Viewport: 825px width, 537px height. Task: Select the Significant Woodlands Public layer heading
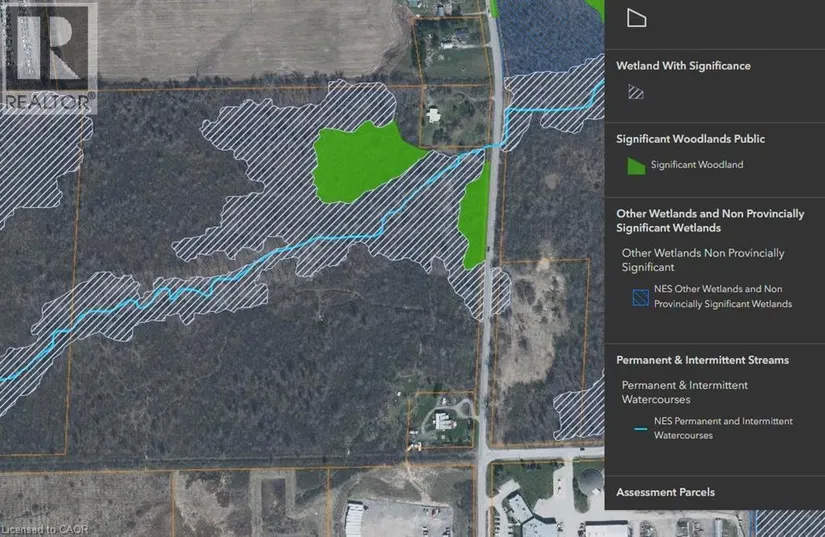(690, 139)
